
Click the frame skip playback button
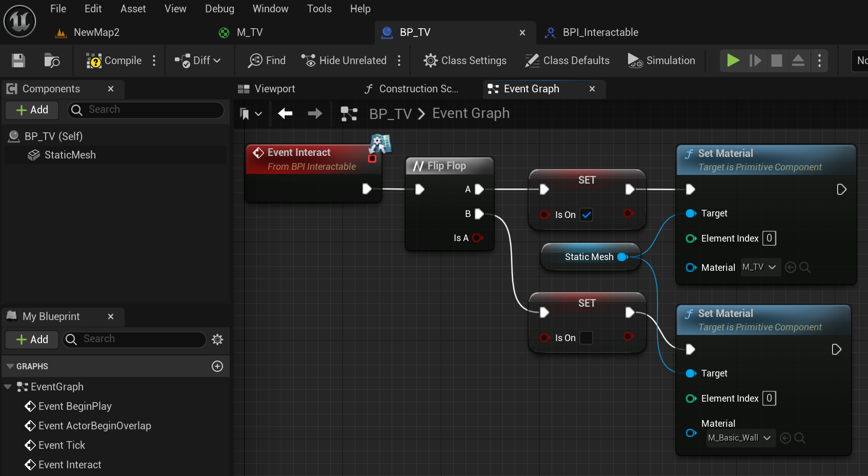point(755,61)
